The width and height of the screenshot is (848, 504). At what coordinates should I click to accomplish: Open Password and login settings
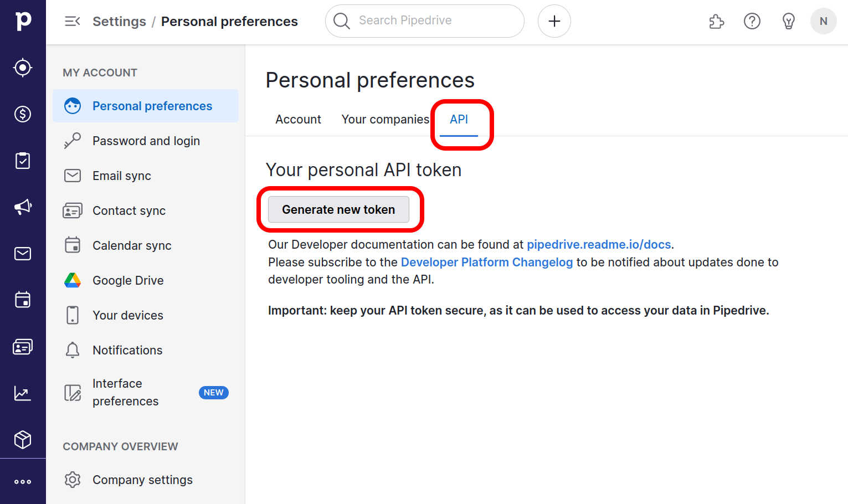click(146, 141)
